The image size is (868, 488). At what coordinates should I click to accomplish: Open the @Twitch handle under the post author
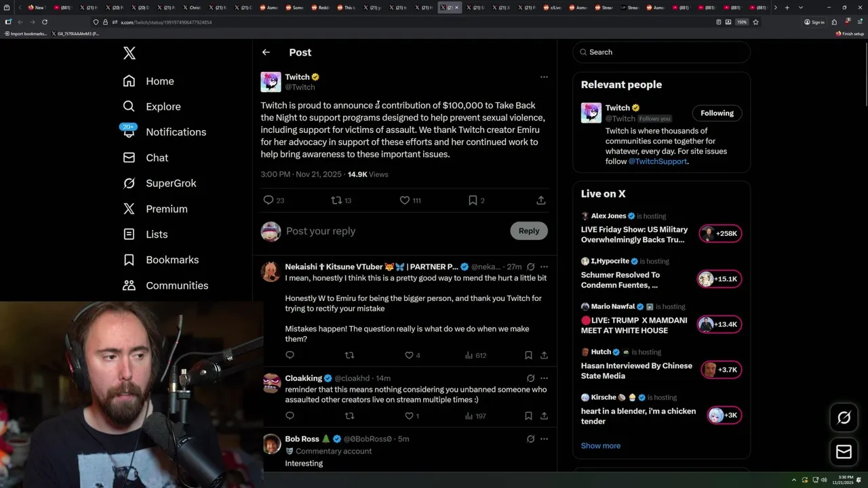click(300, 87)
